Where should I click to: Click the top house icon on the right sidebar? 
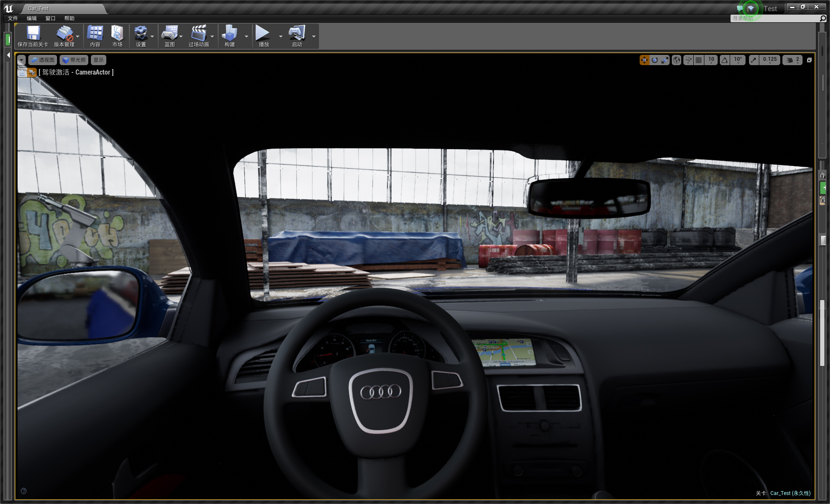[x=822, y=175]
